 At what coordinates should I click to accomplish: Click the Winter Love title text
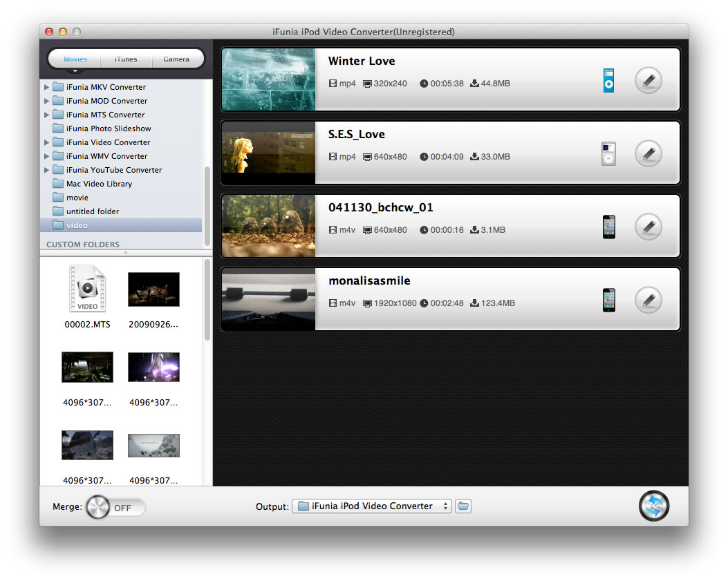(x=362, y=61)
